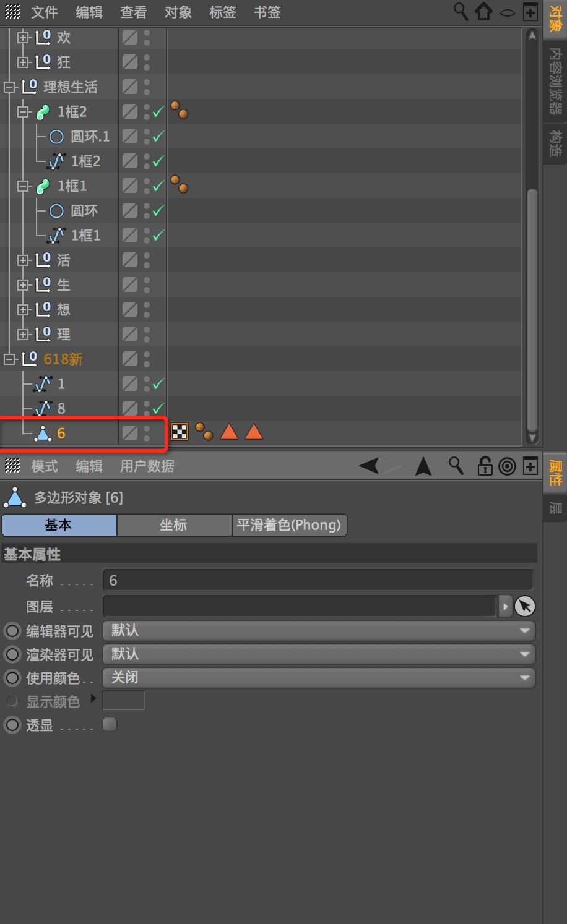
Task: Click the home icon in object manager
Action: (x=483, y=11)
